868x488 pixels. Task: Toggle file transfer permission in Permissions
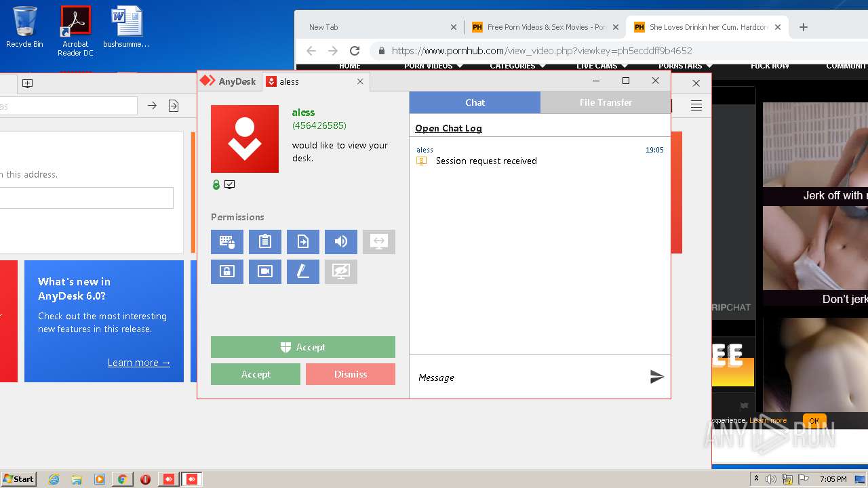(303, 242)
